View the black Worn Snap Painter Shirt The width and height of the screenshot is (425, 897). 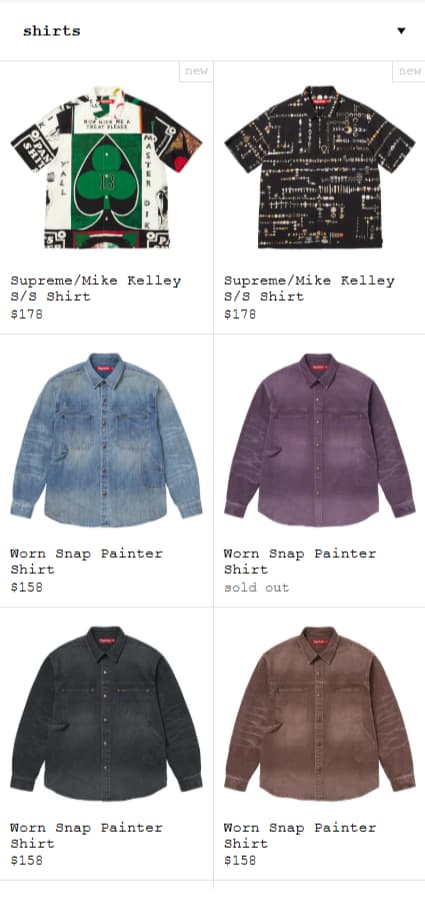tap(106, 713)
